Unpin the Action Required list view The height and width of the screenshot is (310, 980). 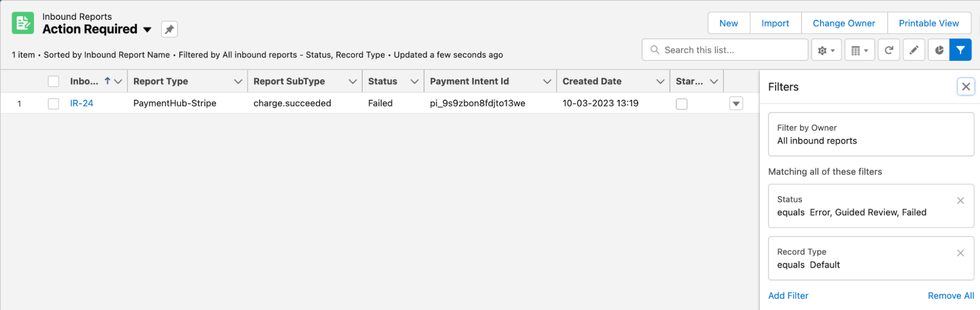click(169, 29)
